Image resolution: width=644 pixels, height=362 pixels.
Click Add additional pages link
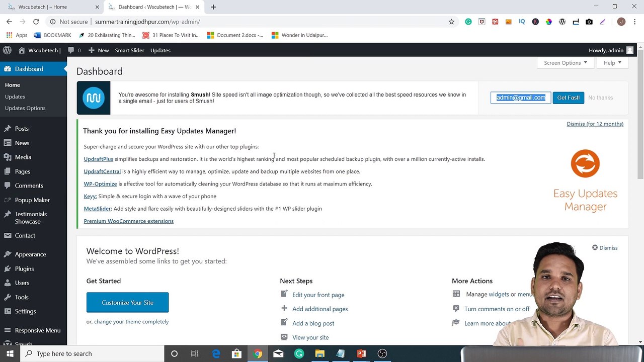[320, 309]
